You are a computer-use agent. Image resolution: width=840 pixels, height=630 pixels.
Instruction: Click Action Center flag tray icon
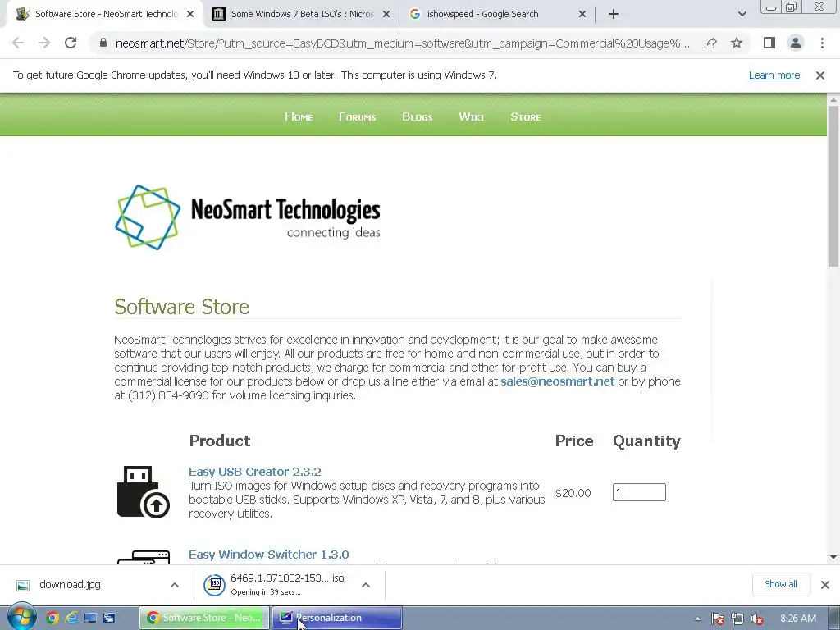717,619
